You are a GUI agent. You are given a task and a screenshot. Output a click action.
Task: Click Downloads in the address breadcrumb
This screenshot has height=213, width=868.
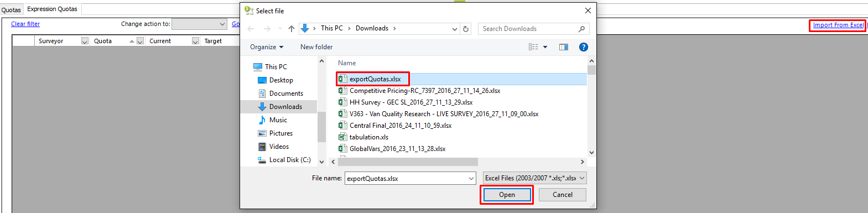[372, 28]
